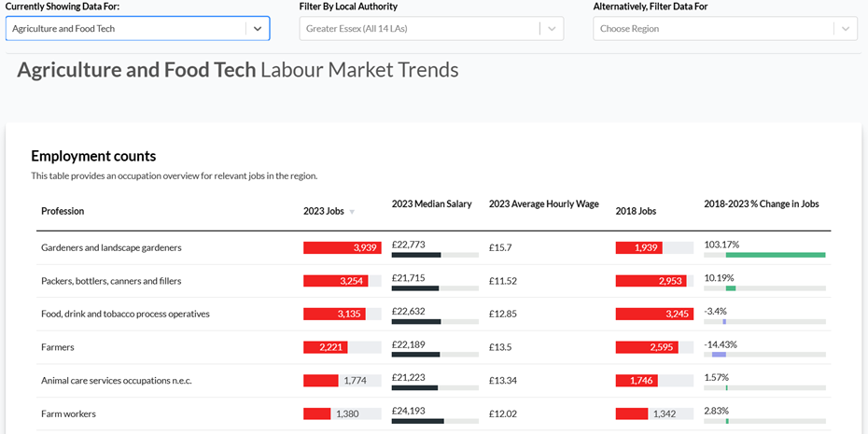
Task: Click the 2023 Median Salary column header
Action: click(431, 203)
